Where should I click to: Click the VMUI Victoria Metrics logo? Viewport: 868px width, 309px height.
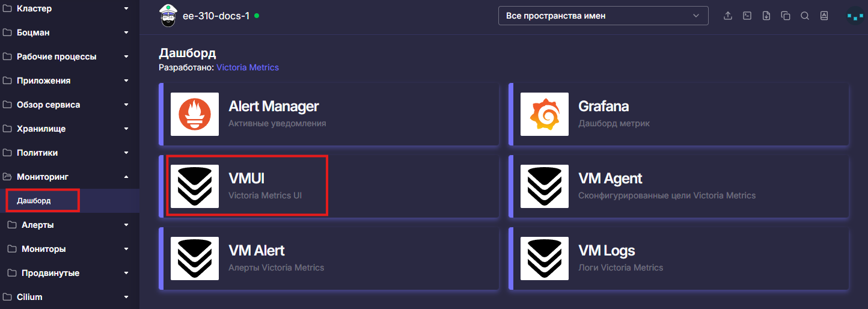pyautogui.click(x=195, y=186)
